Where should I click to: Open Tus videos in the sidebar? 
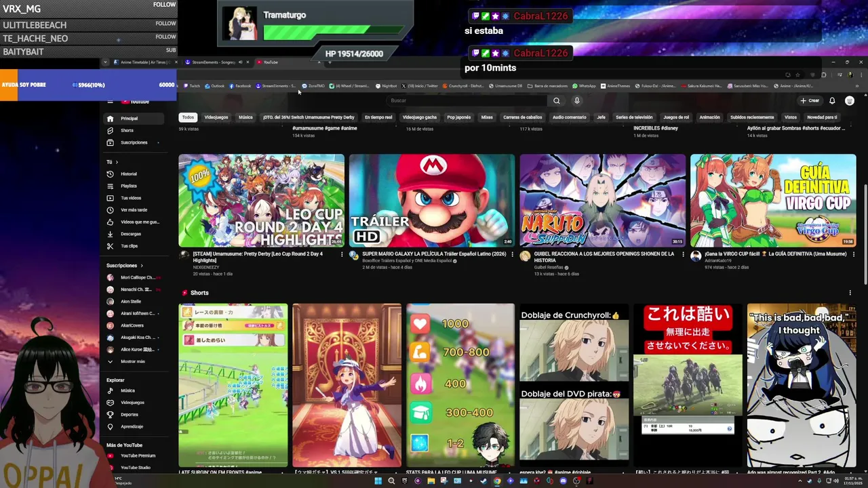pyautogui.click(x=134, y=198)
